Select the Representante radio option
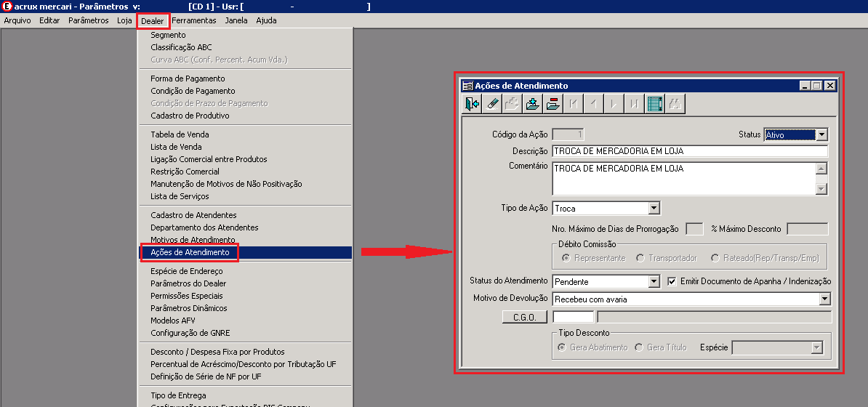868x407 pixels. point(566,258)
